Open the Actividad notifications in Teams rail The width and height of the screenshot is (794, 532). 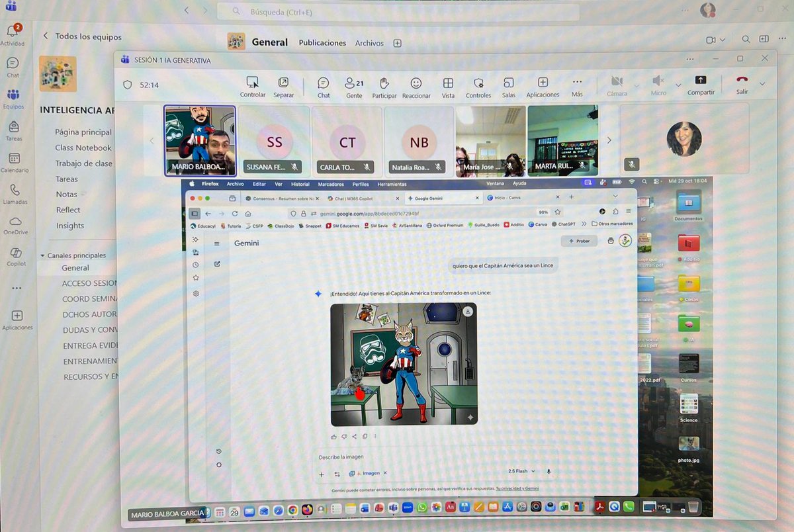12,34
